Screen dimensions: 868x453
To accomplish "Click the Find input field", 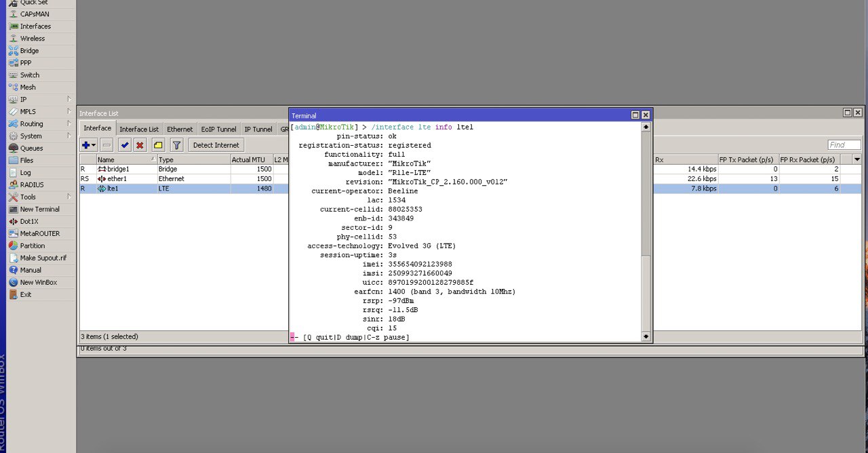I will pyautogui.click(x=844, y=144).
